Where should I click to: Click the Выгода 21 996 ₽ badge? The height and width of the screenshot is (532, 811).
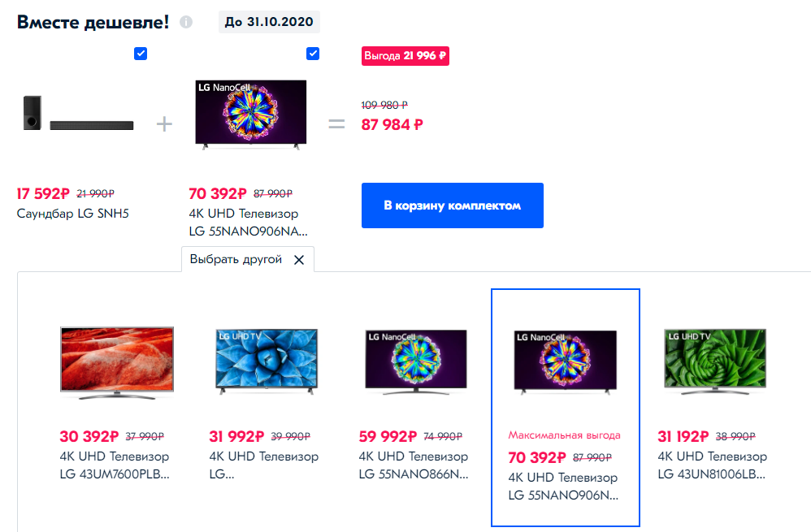coord(405,56)
